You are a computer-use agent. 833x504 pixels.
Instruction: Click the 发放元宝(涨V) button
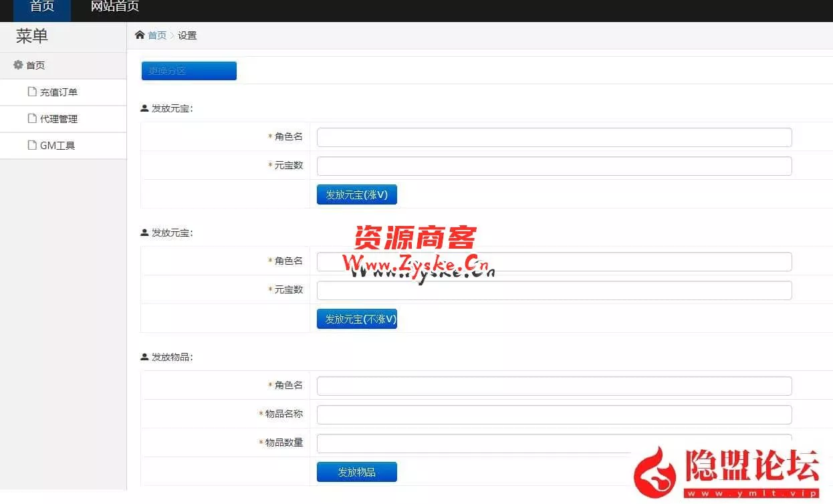coord(356,195)
